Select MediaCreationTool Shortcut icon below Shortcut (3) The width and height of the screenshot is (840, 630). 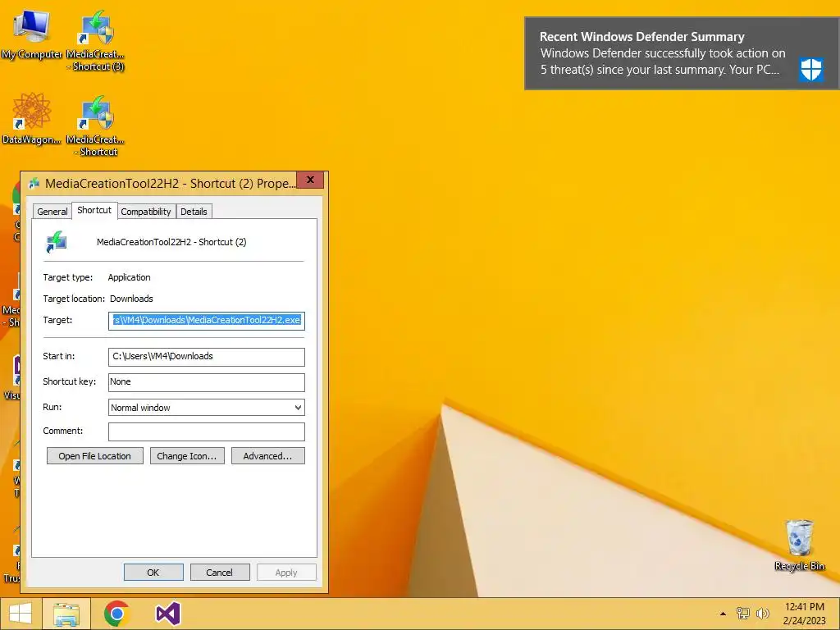pyautogui.click(x=95, y=126)
